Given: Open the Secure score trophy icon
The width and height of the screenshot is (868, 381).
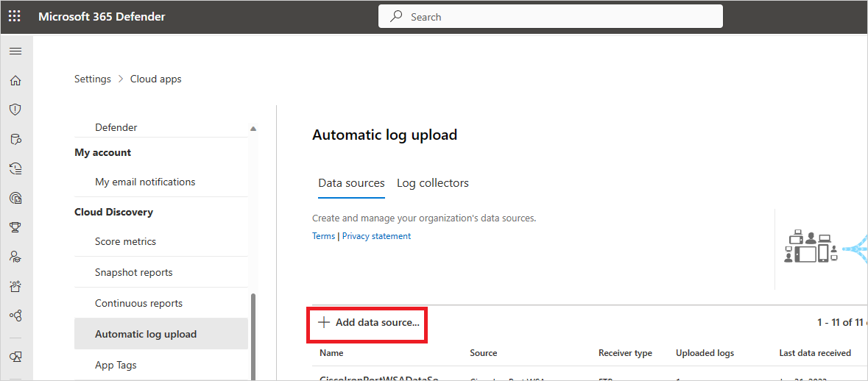Looking at the screenshot, I should 15,227.
